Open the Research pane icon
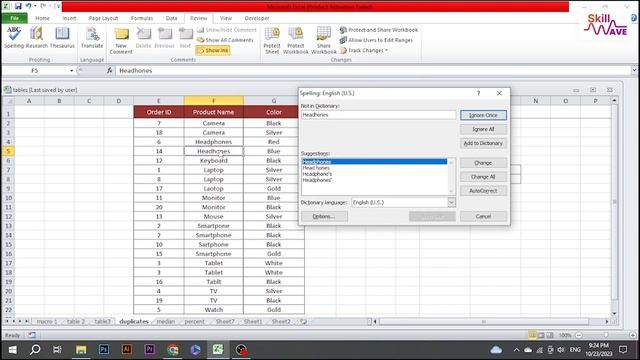Viewport: 640px width, 360px height. 37,37
